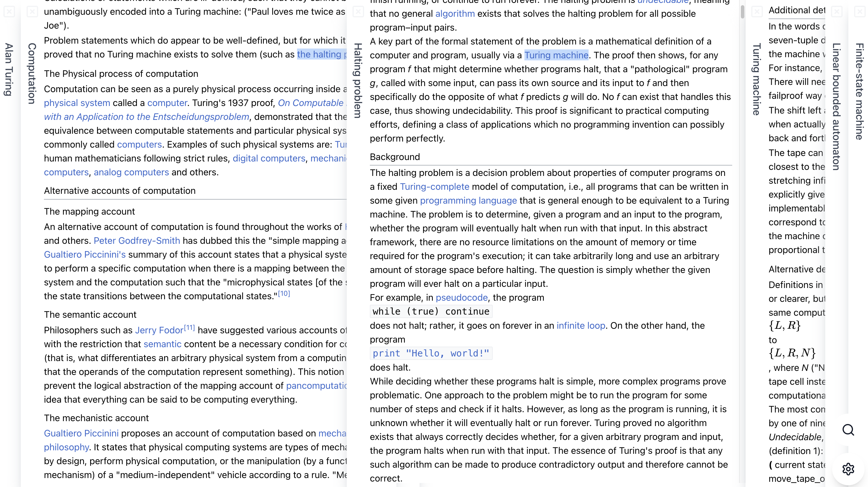The height and width of the screenshot is (487, 868).
Task: Click the Search icon
Action: tap(849, 429)
